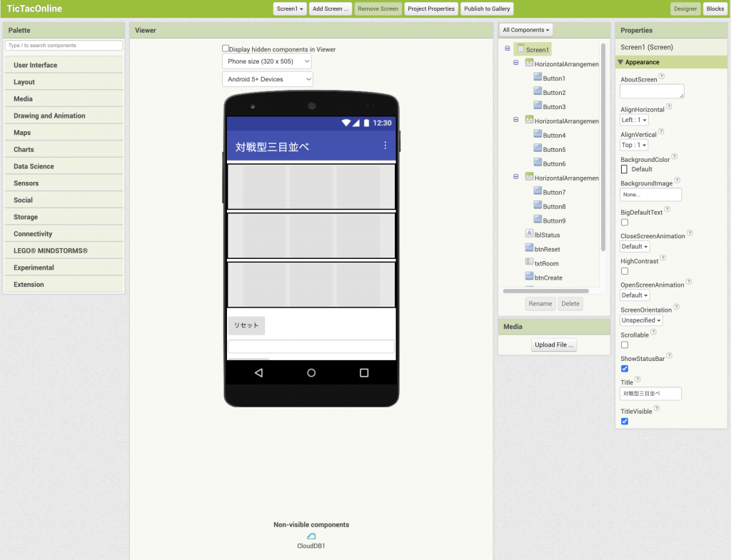Click the BackgroundImage None field
This screenshot has height=560, width=731.
(650, 195)
